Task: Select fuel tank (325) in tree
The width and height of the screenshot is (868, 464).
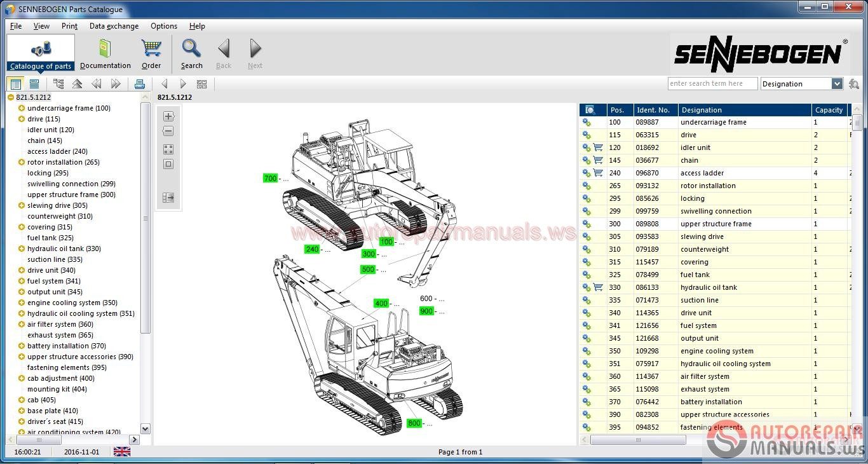Action: [x=51, y=238]
